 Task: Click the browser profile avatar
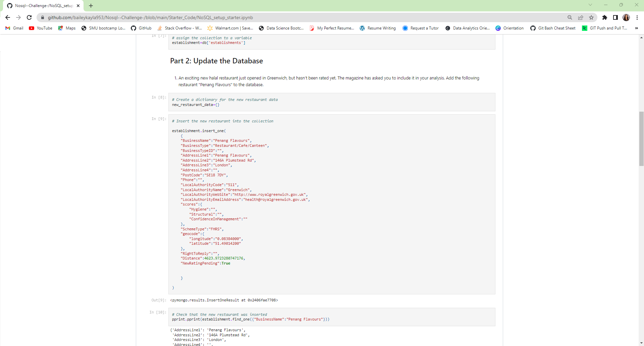(627, 17)
